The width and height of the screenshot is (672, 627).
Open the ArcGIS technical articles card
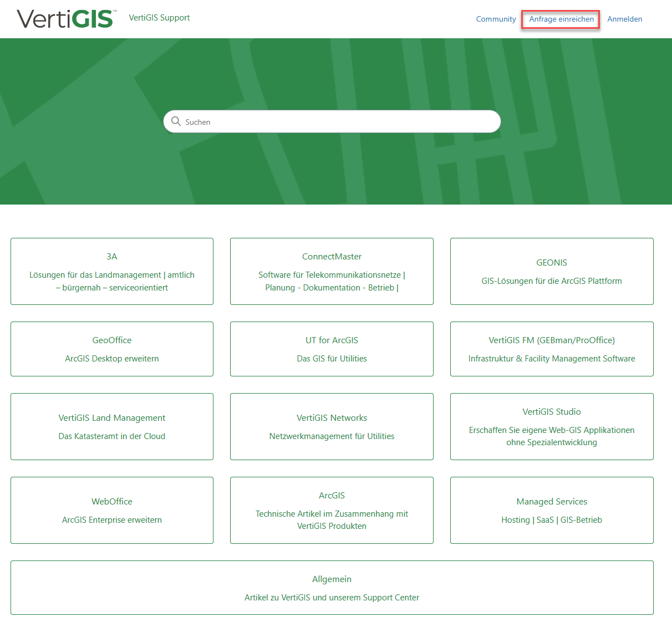pyautogui.click(x=332, y=510)
